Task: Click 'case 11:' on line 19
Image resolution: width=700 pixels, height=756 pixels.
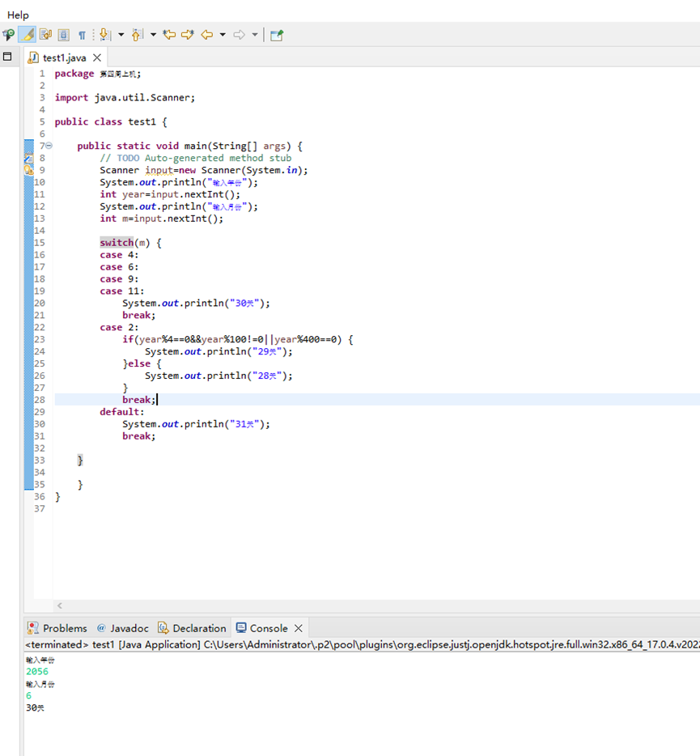Action: click(x=122, y=291)
